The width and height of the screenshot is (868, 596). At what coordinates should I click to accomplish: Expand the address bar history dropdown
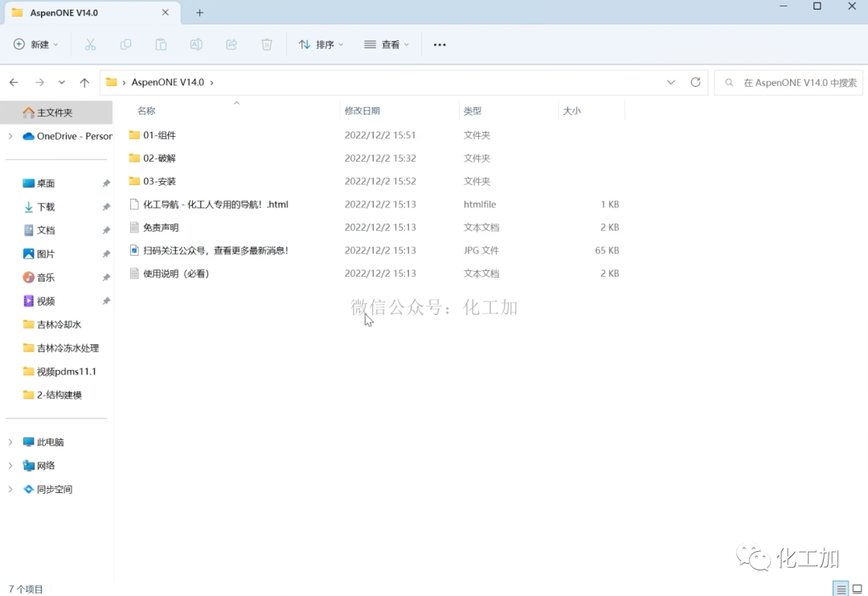[671, 83]
